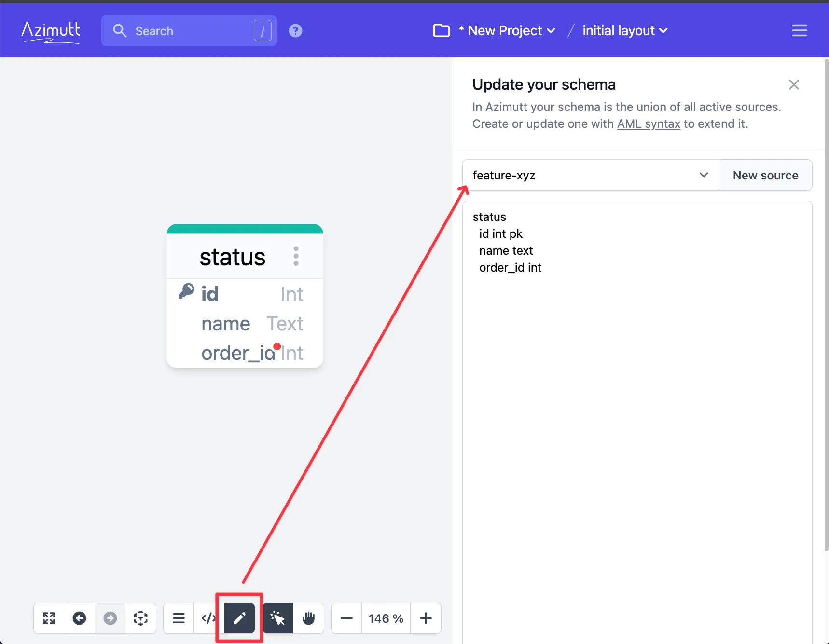Click the New source button
829x644 pixels.
[765, 175]
